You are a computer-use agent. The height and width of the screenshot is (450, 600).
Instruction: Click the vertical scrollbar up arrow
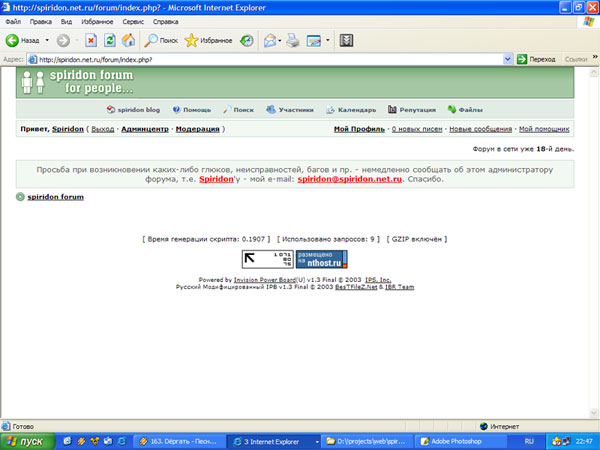[594, 72]
